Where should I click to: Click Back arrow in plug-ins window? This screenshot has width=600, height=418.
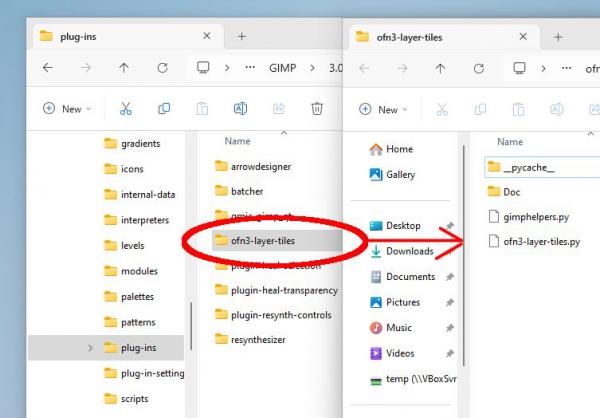click(x=48, y=68)
